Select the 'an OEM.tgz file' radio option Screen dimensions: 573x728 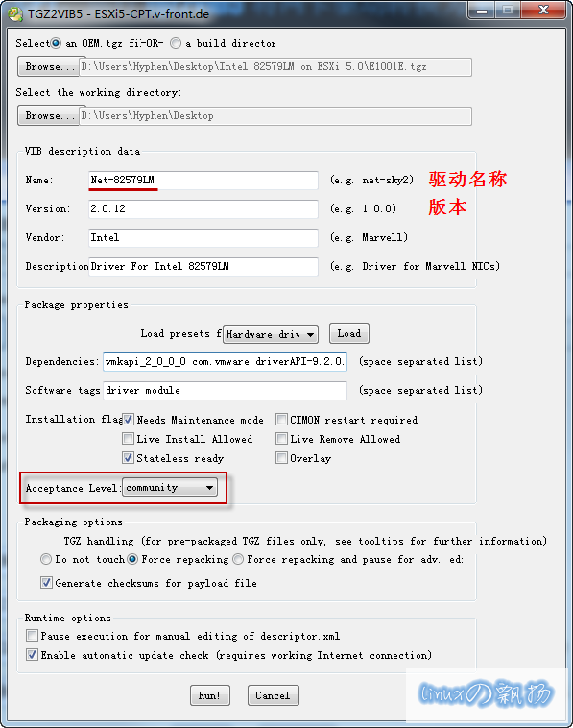[x=56, y=43]
